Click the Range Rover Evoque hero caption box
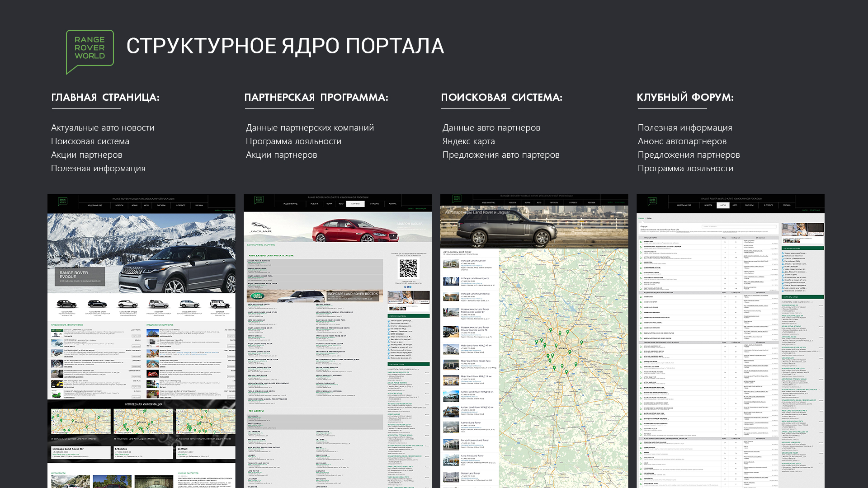 coord(80,276)
